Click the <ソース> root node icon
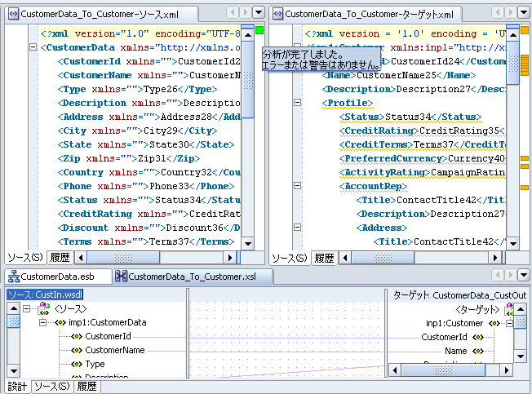The image size is (532, 394). click(x=44, y=308)
